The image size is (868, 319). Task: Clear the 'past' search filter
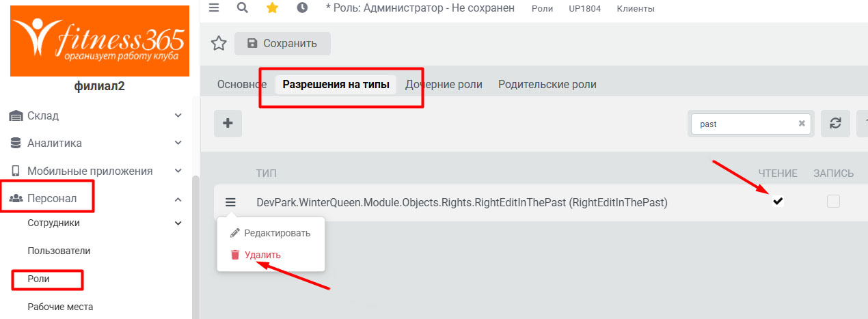[802, 124]
